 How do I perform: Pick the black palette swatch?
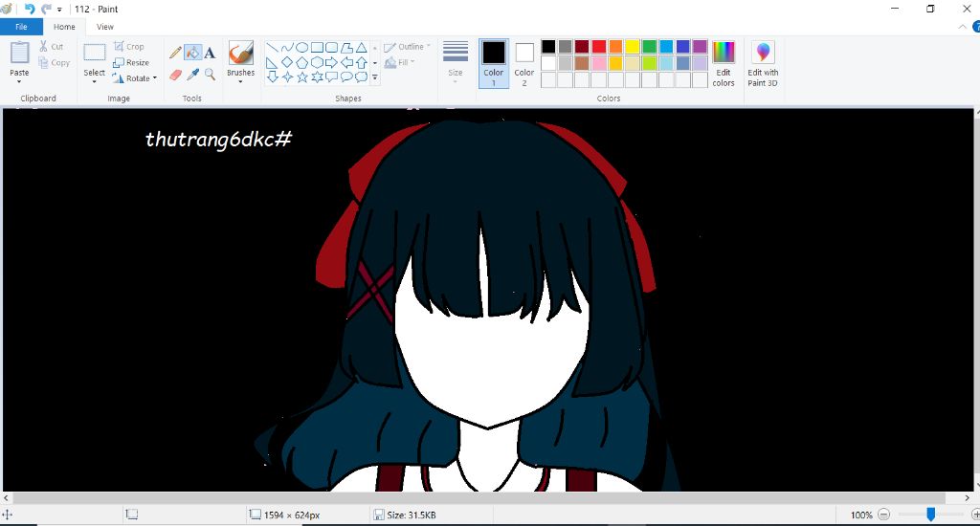point(548,47)
